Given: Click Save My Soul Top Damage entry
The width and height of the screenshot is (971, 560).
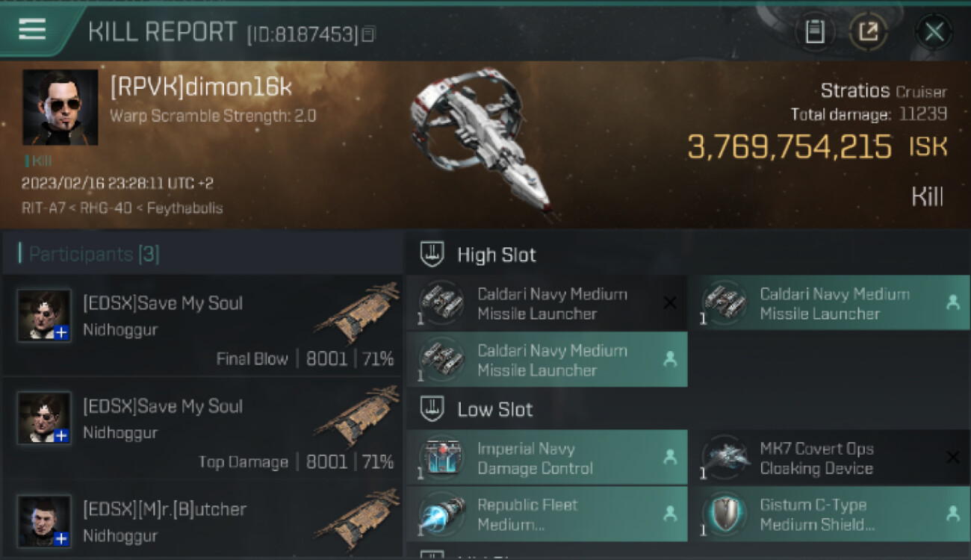Looking at the screenshot, I should point(202,429).
